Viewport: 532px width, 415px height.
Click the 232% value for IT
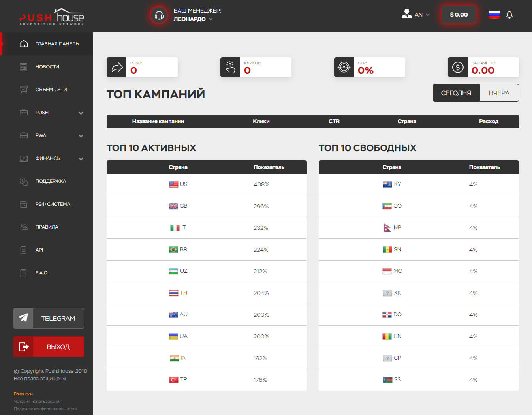(261, 228)
